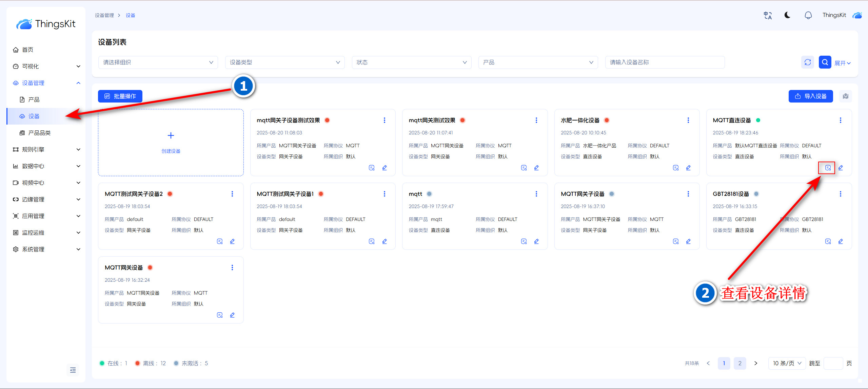Toggle 展开 to show more filters
This screenshot has width=868, height=389.
coord(842,63)
